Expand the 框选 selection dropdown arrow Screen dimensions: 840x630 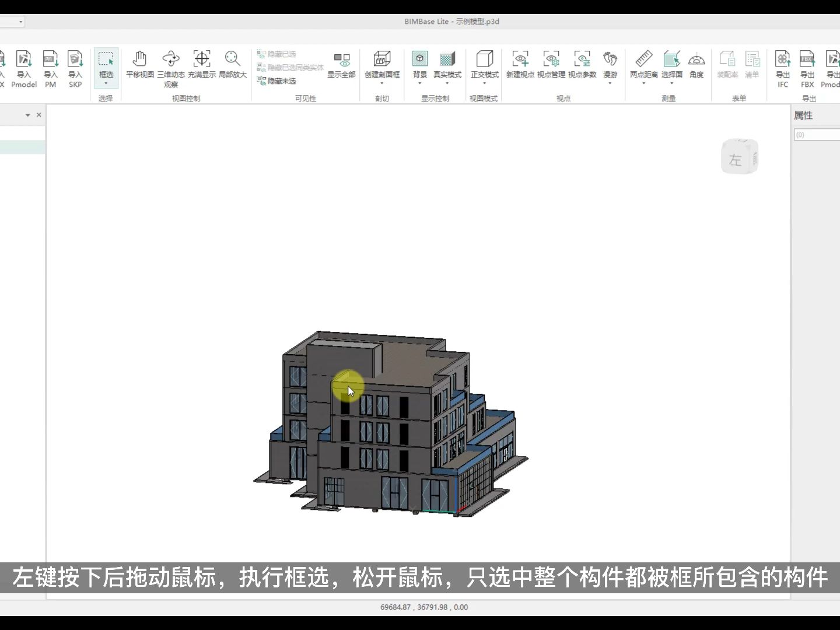pyautogui.click(x=106, y=84)
